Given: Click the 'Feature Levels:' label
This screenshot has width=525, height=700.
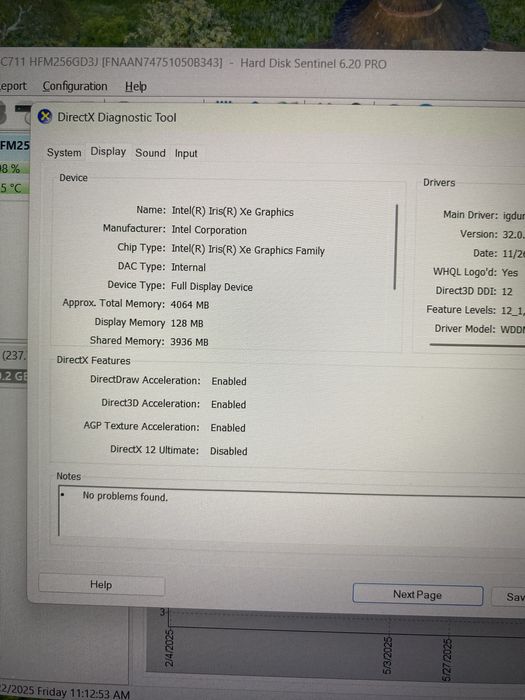Looking at the screenshot, I should click(x=461, y=309).
